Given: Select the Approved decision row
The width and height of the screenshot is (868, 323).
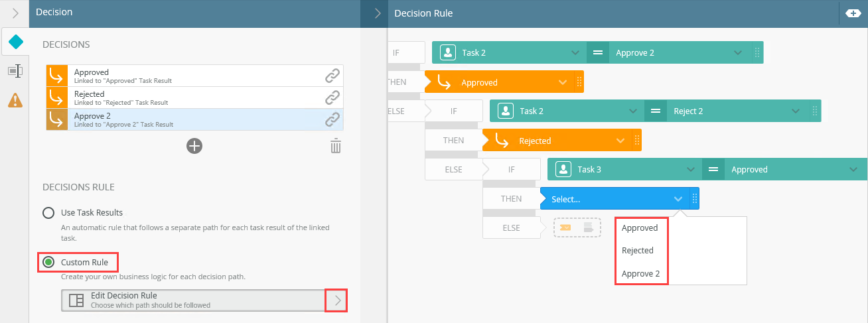Looking at the screenshot, I should (x=194, y=76).
